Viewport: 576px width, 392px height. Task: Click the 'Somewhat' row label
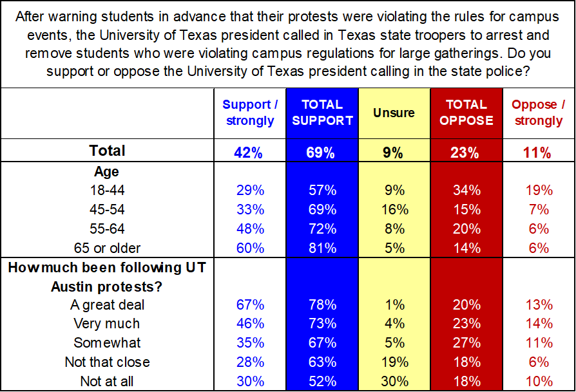(107, 342)
